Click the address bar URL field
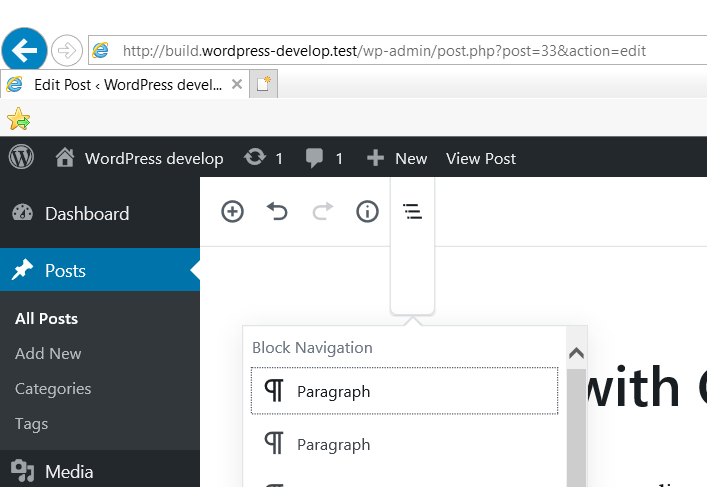The width and height of the screenshot is (707, 487). point(398,50)
